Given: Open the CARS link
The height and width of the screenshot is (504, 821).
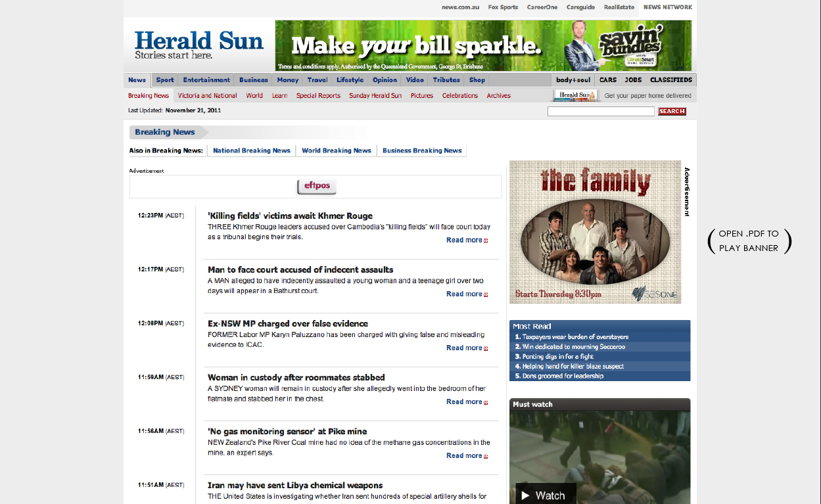Looking at the screenshot, I should tap(608, 80).
